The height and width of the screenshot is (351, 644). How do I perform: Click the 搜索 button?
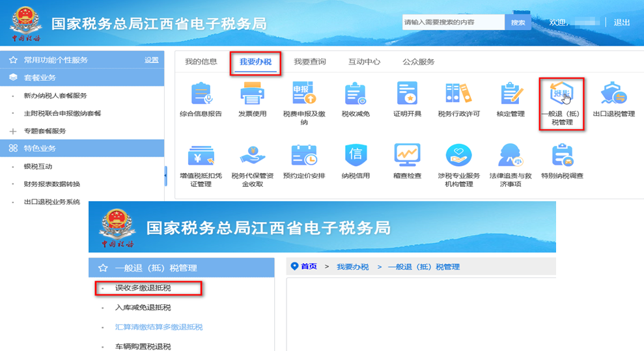[x=518, y=22]
